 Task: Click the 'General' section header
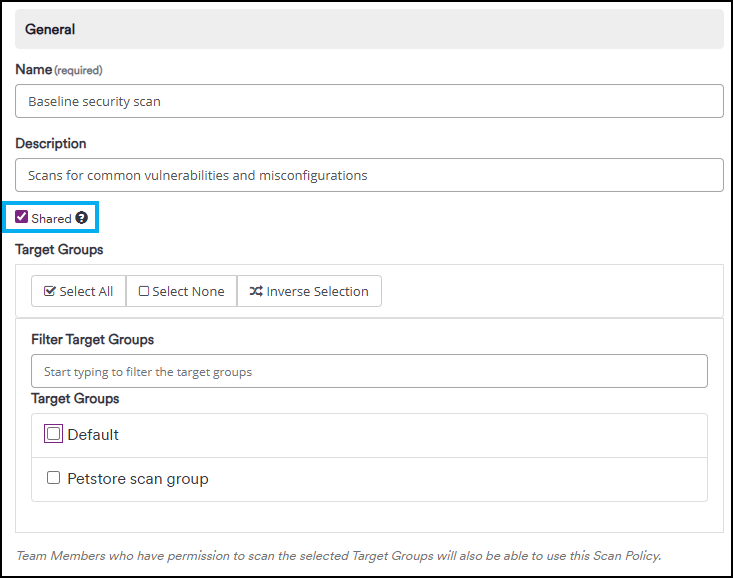pos(369,29)
